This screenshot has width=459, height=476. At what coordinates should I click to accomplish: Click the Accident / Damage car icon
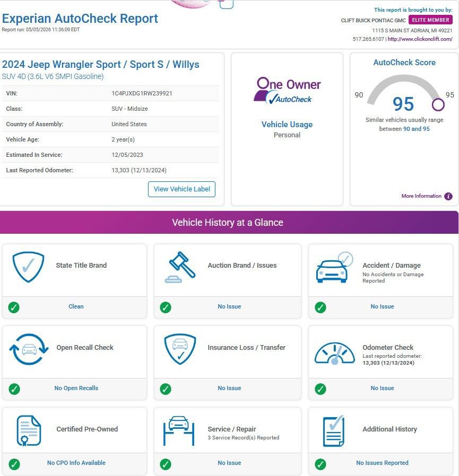click(334, 267)
